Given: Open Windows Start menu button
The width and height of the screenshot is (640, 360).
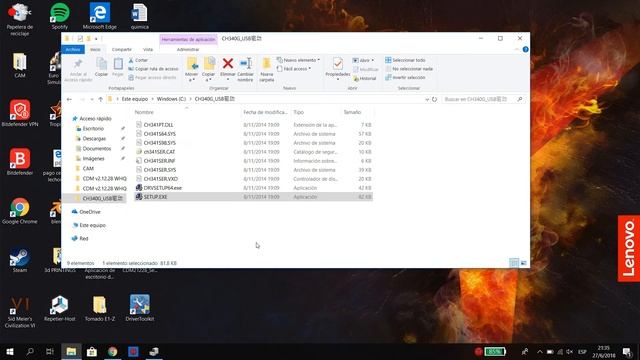Looking at the screenshot, I should tap(10, 351).
